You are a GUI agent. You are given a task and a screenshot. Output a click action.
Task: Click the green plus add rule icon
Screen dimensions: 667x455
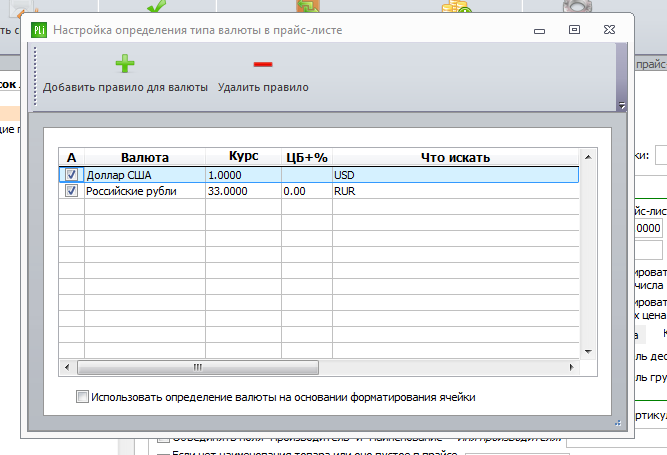click(x=125, y=64)
